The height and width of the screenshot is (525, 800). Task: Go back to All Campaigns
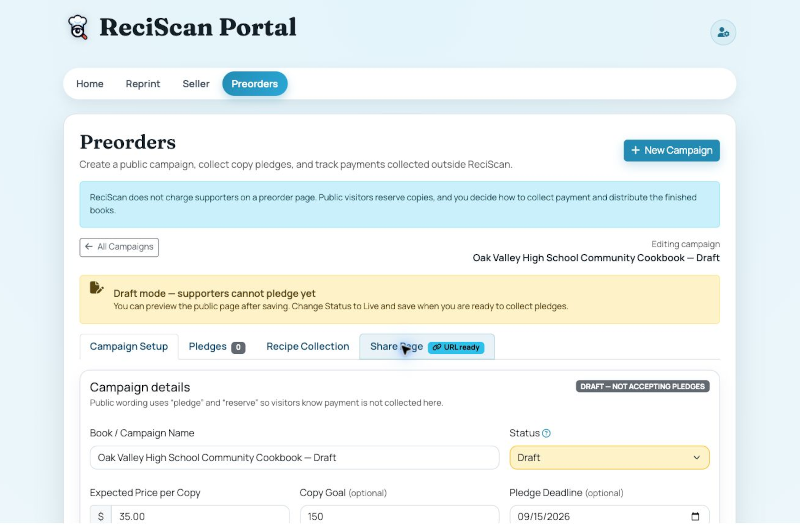(x=119, y=247)
